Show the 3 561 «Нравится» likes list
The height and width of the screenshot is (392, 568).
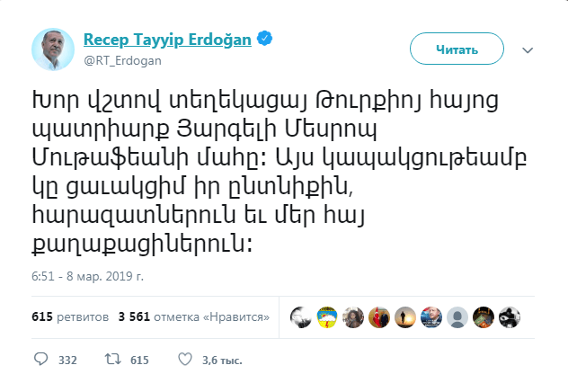[x=195, y=316]
